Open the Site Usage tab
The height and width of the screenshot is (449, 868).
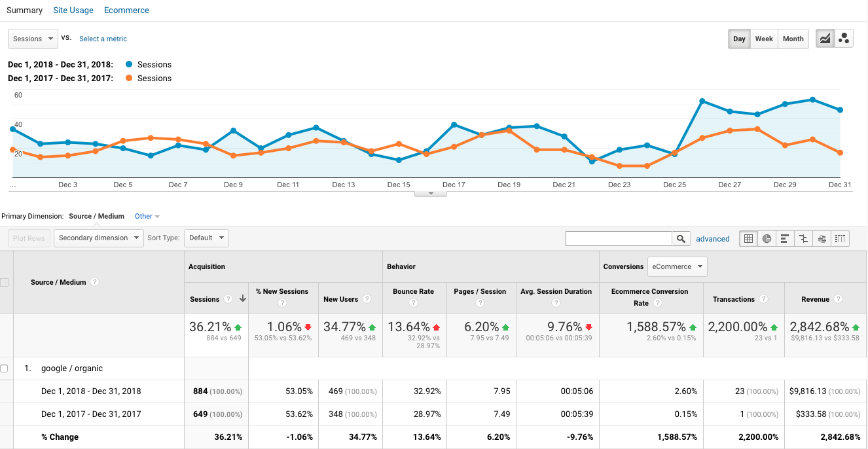click(x=73, y=10)
